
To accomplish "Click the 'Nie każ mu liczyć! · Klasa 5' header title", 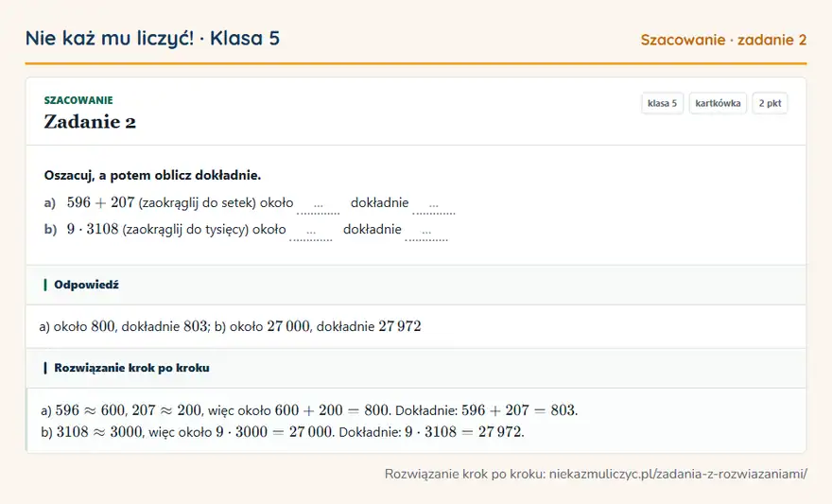I will [152, 38].
